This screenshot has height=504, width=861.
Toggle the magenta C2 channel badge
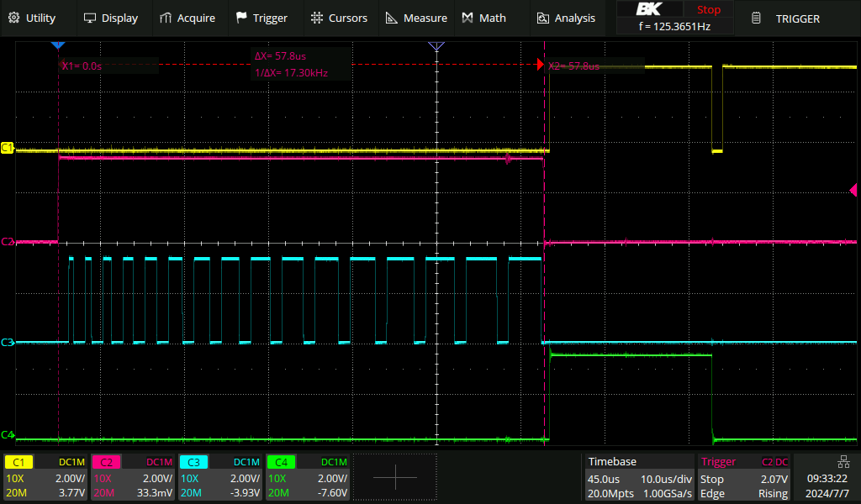tap(106, 462)
